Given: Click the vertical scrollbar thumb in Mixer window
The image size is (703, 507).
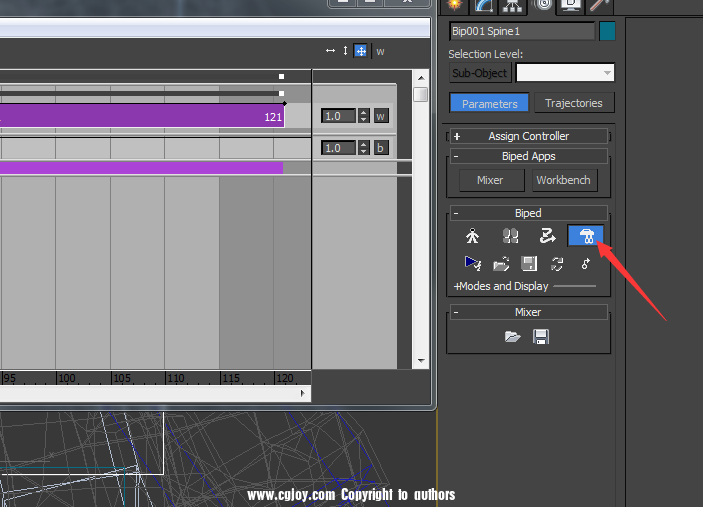Looking at the screenshot, I should [421, 95].
